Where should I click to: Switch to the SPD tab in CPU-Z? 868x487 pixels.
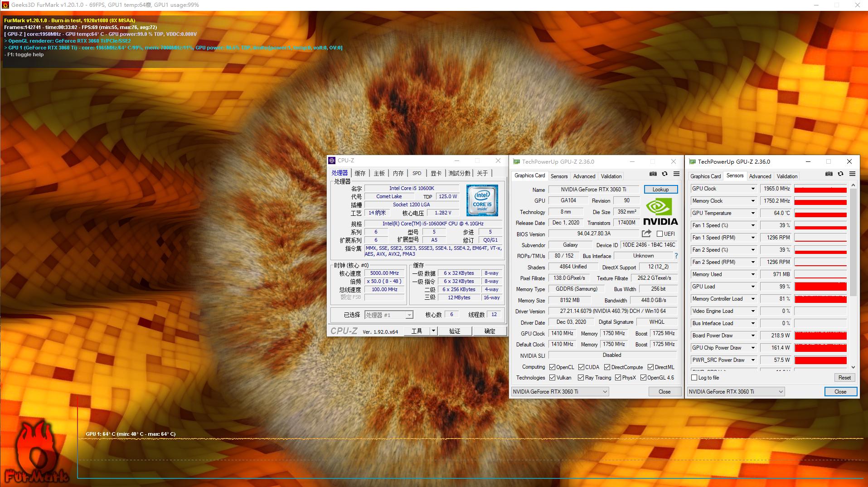coord(416,173)
